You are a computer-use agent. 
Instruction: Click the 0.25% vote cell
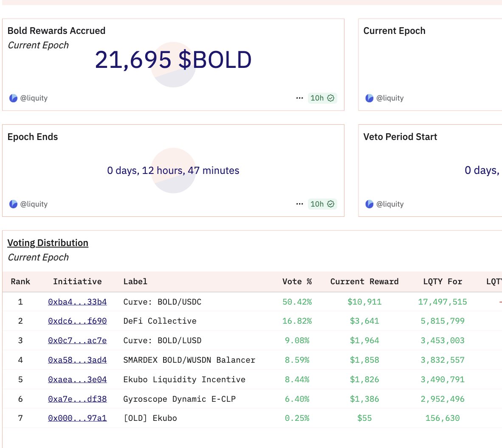pyautogui.click(x=297, y=418)
